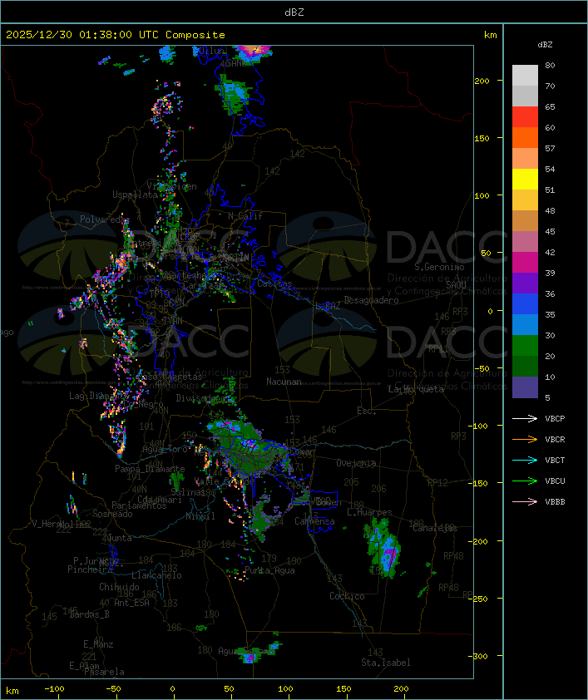Click the Parlamentos place label

139,505
